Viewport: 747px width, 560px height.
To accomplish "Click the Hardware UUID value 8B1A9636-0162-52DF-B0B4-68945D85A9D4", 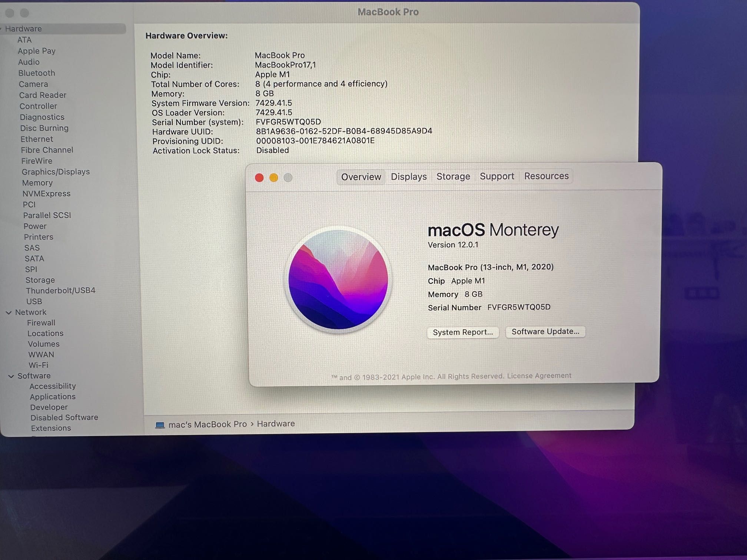I will click(x=344, y=131).
